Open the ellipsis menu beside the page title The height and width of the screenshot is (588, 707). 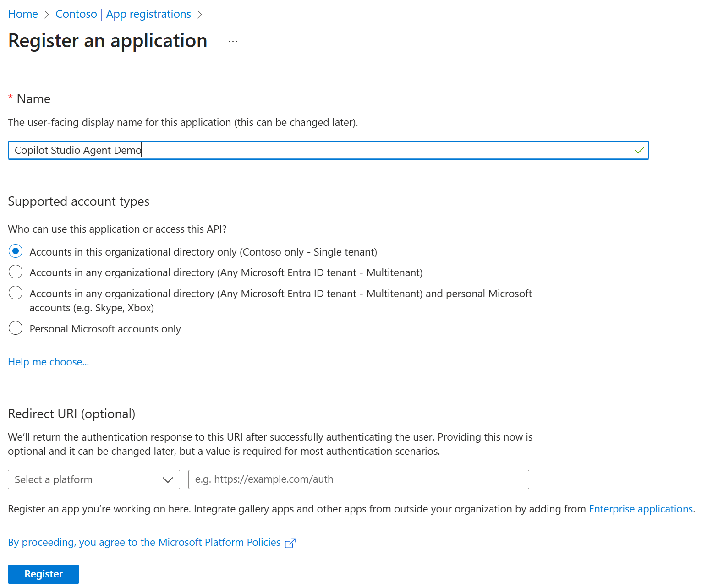click(x=233, y=41)
